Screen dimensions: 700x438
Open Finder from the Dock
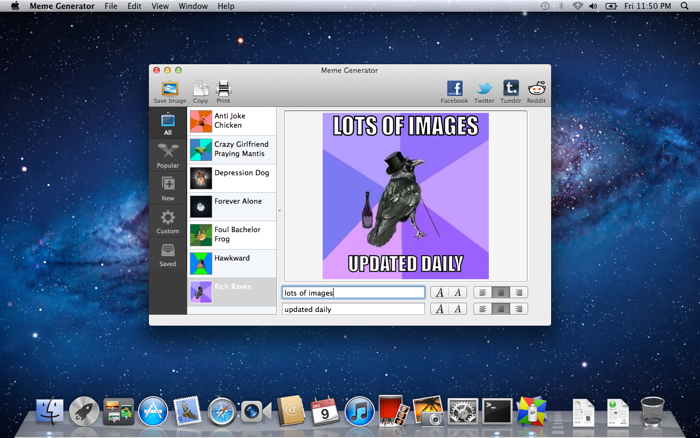click(x=49, y=411)
